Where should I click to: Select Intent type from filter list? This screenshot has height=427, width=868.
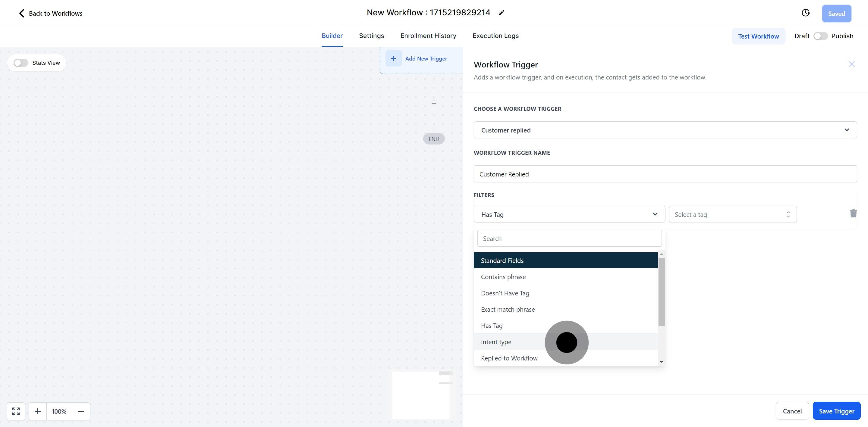496,342
